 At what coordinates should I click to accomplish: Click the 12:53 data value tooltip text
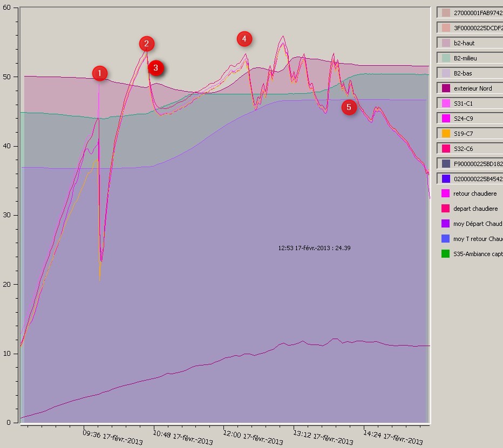pyautogui.click(x=314, y=248)
